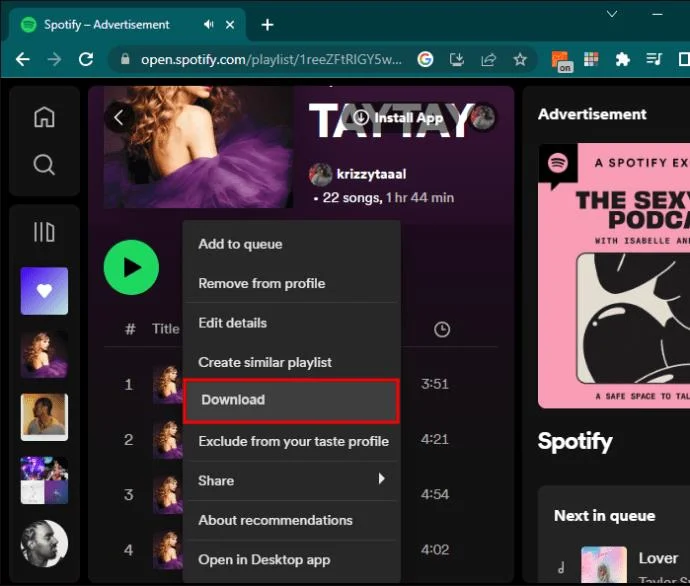The width and height of the screenshot is (690, 586).
Task: Click the browser Forward arrow
Action: [55, 59]
